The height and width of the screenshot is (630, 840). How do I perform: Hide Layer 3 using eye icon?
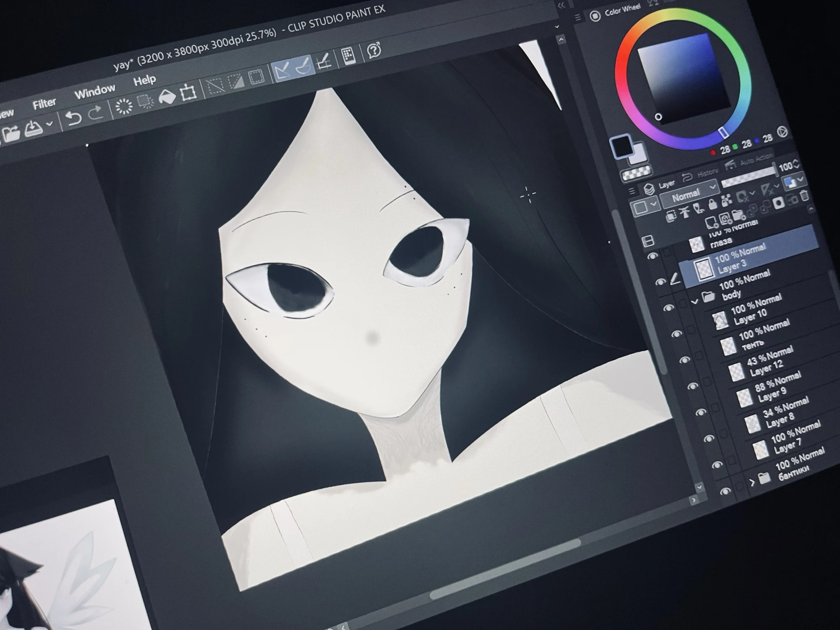coord(660,282)
